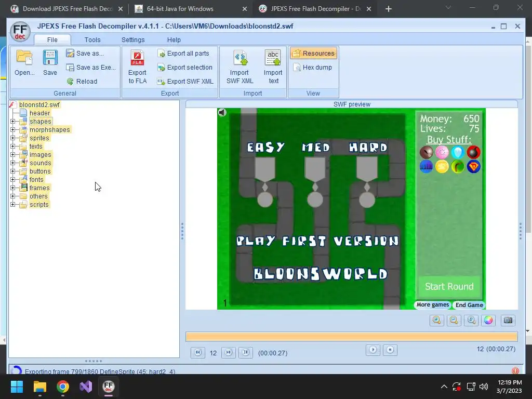The image size is (532, 399).
Task: Select bloonstd2.swf root tree item
Action: tap(39, 105)
